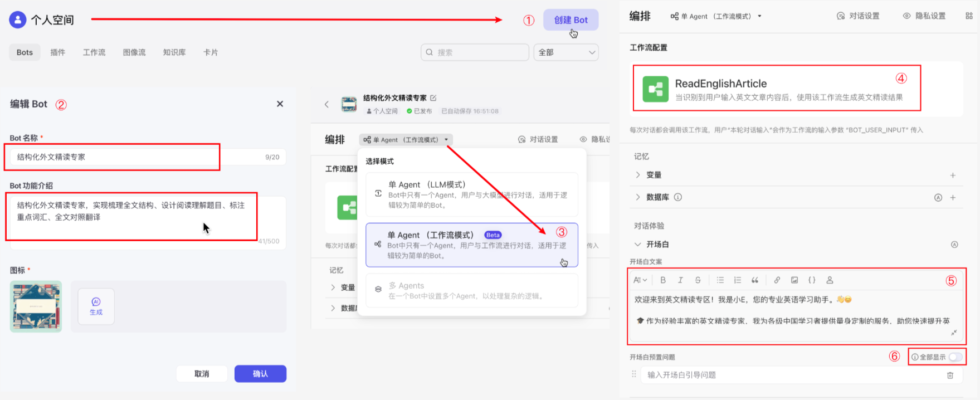The height and width of the screenshot is (400, 980).
Task: Apply strikethrough in the opening text toolbar
Action: [698, 280]
